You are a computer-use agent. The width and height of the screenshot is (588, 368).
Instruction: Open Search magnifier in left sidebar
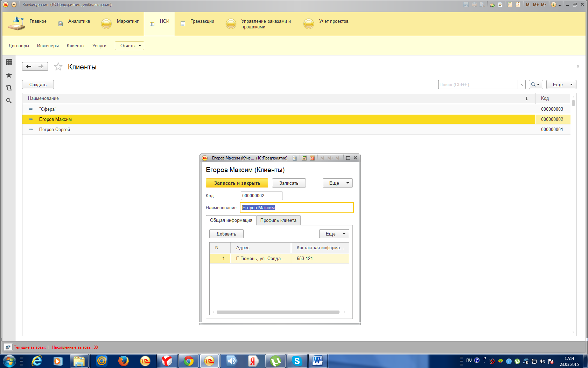click(9, 101)
